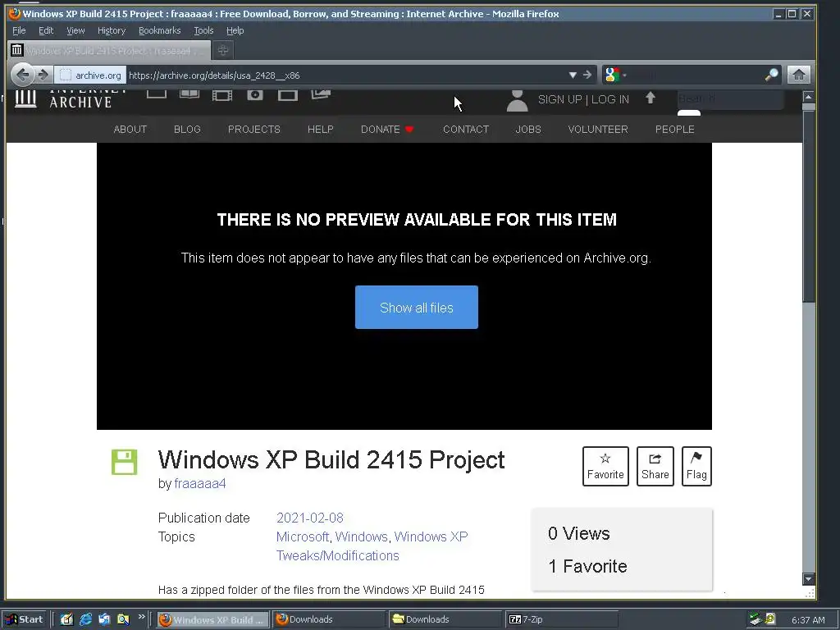Click the DONATE link with heart
This screenshot has height=630, width=840.
point(387,129)
